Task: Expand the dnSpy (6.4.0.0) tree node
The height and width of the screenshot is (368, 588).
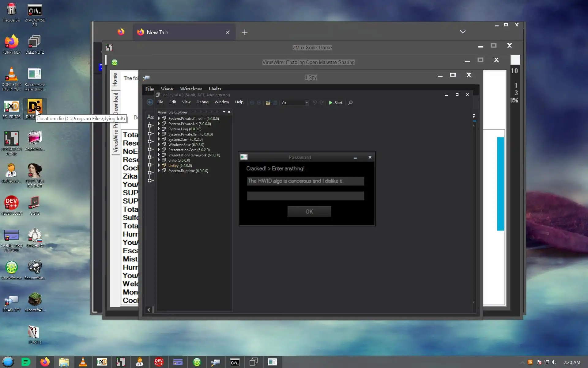Action: pos(159,165)
